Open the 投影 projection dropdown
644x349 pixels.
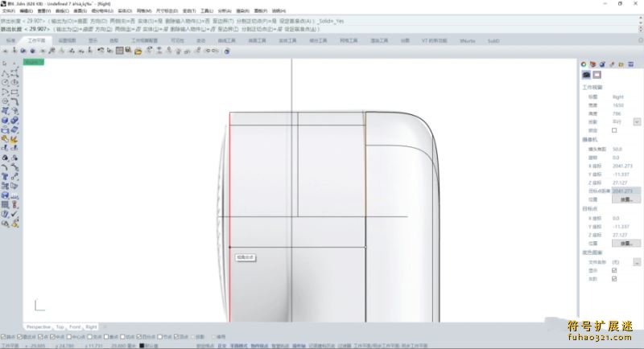click(637, 121)
